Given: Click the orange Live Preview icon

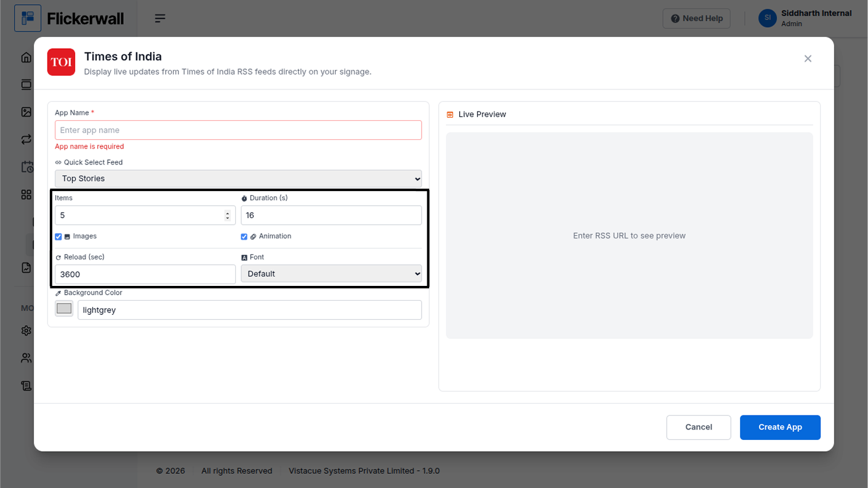Looking at the screenshot, I should pyautogui.click(x=450, y=115).
